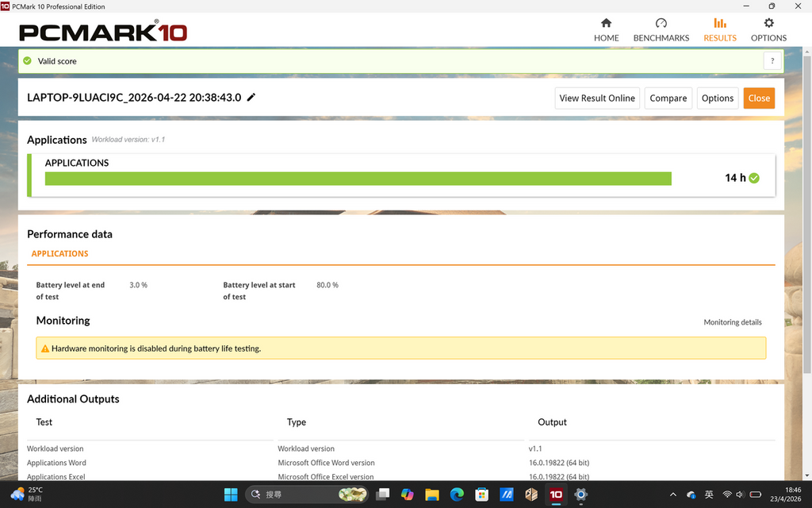Open Wi-Fi network tray icon
Viewport: 812px width, 508px height.
tap(727, 495)
